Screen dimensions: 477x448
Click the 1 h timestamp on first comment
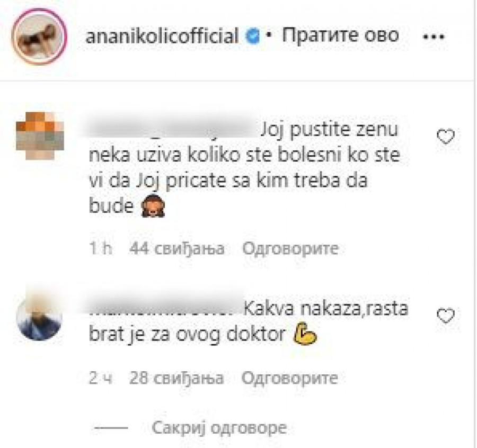click(x=101, y=248)
